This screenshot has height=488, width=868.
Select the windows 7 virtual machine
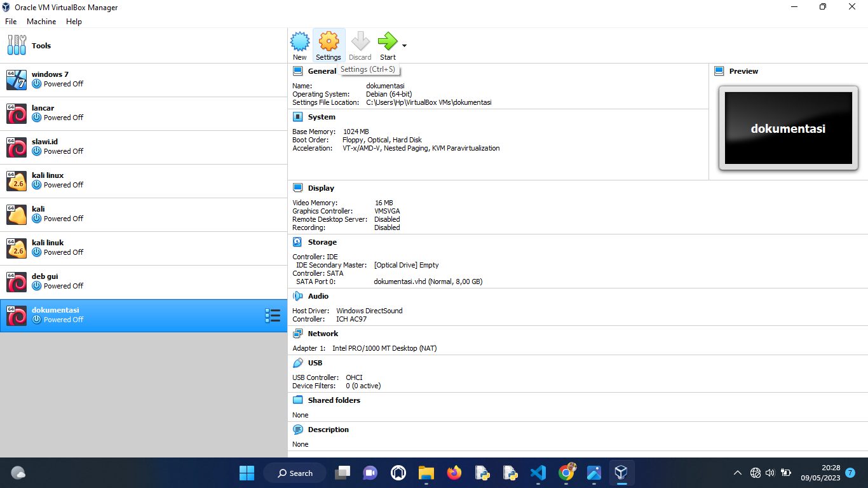tap(144, 80)
